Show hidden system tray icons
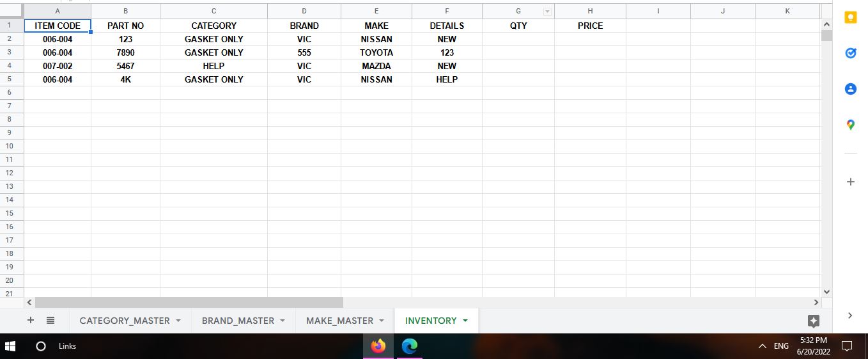Image resolution: width=868 pixels, height=359 pixels. click(762, 346)
